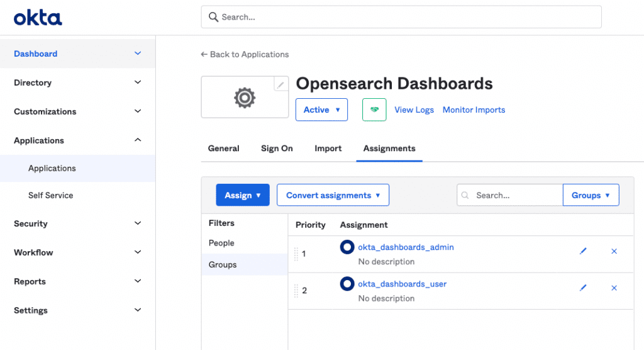Click the green handshake provisioning icon
Screen dimensions: 644x350
point(374,110)
